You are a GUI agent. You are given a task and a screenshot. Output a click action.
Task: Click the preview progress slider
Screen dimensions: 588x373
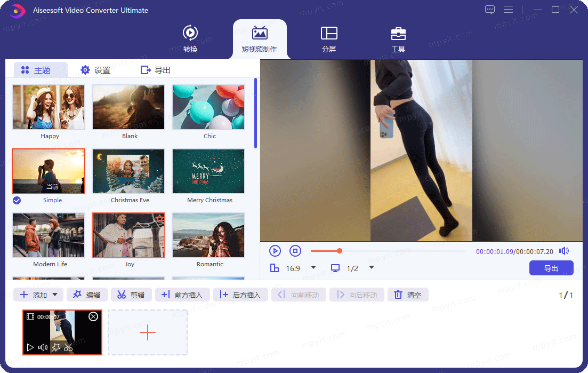(x=388, y=251)
